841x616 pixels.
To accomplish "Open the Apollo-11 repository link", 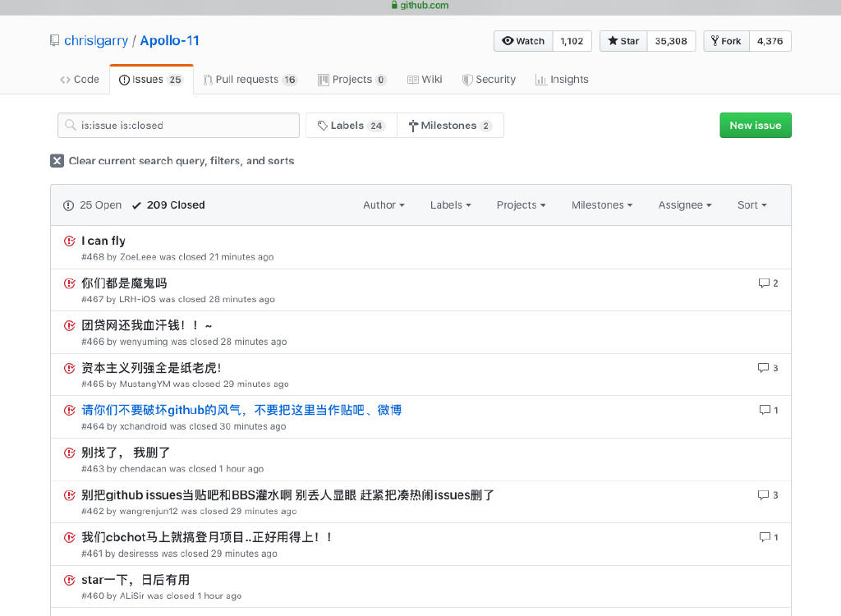I will pos(169,41).
